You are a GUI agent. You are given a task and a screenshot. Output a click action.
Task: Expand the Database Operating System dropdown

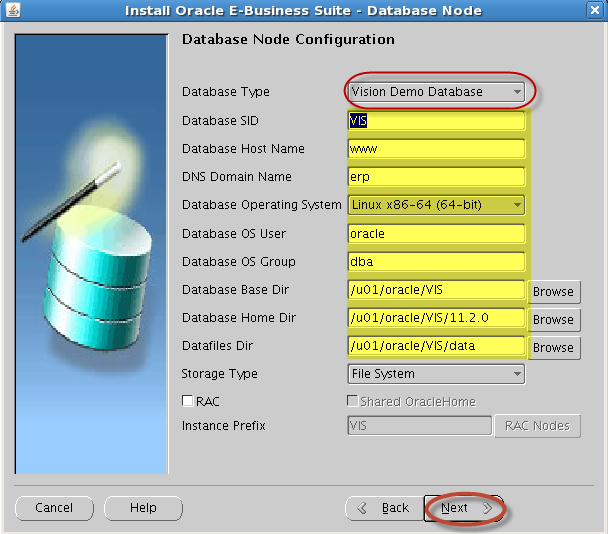[x=436, y=205]
